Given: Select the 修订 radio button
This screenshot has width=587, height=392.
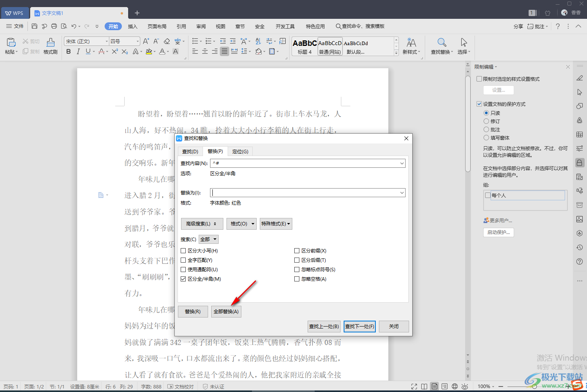Looking at the screenshot, I should [486, 121].
